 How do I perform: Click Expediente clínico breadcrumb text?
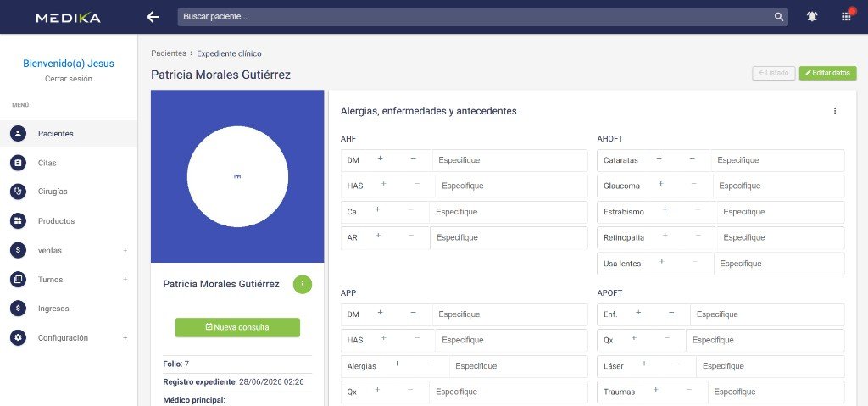pos(229,53)
